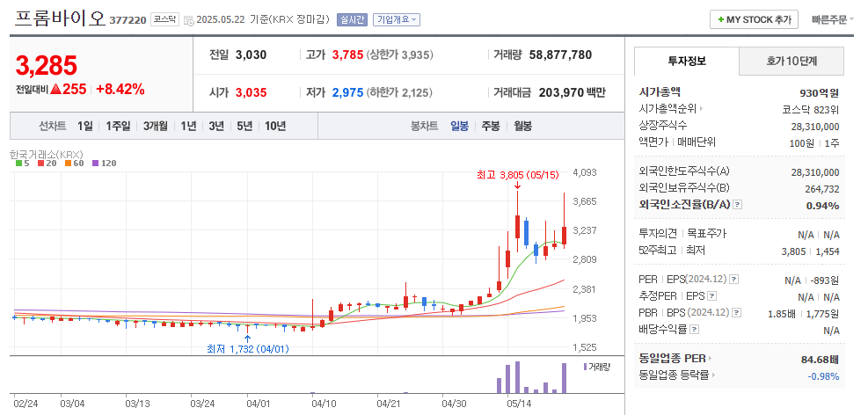
Task: Click the 시가총액 value 930억원
Action: (x=820, y=92)
